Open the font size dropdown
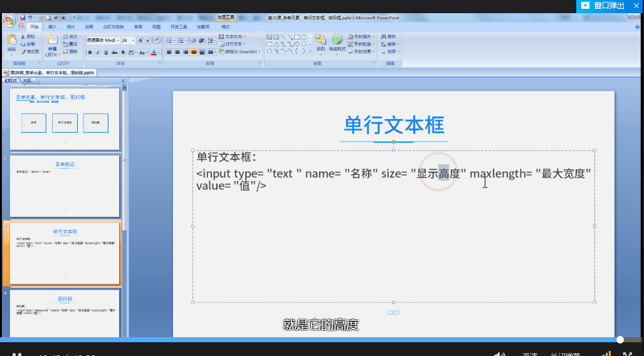 (x=132, y=40)
